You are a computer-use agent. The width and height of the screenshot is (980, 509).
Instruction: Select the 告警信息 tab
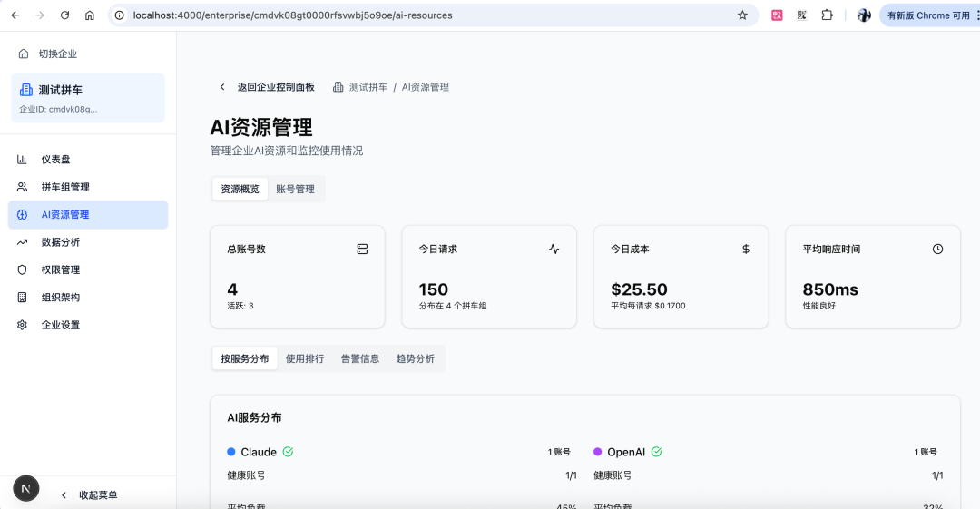[x=360, y=359]
